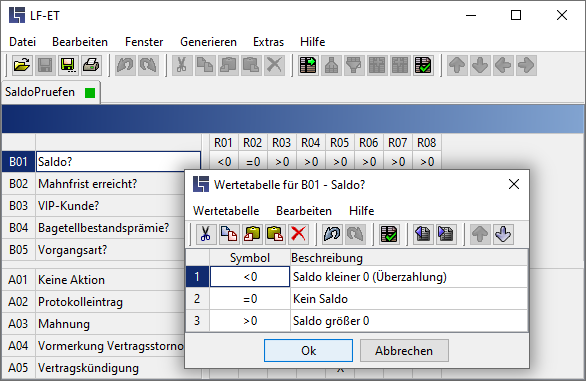Click the check icon in Wertetabelle toolbar
Image resolution: width=586 pixels, height=381 pixels.
tap(389, 234)
